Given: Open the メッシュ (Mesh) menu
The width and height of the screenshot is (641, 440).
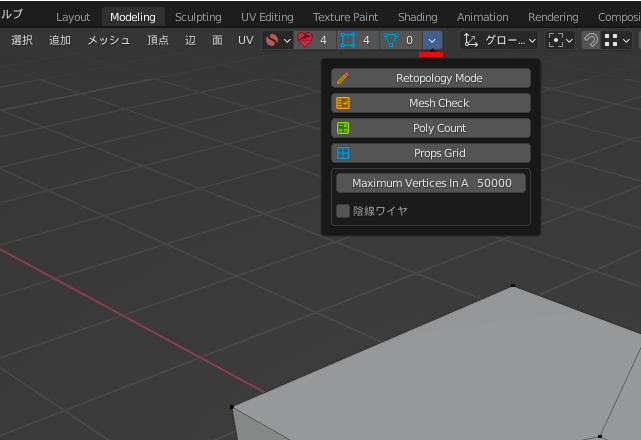Looking at the screenshot, I should (109, 40).
